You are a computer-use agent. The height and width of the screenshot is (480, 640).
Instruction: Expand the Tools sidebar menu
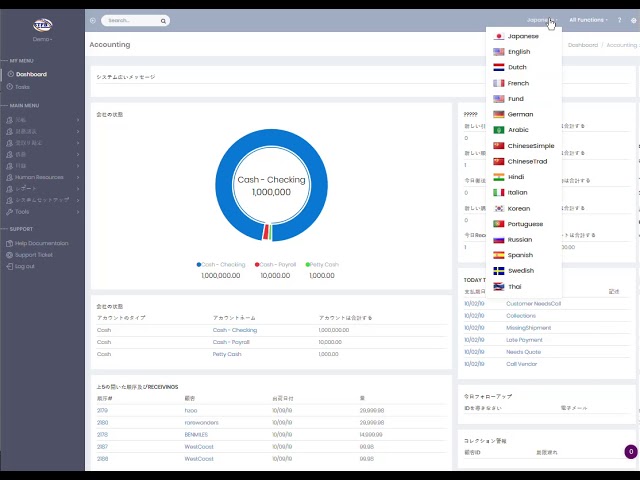(42, 212)
